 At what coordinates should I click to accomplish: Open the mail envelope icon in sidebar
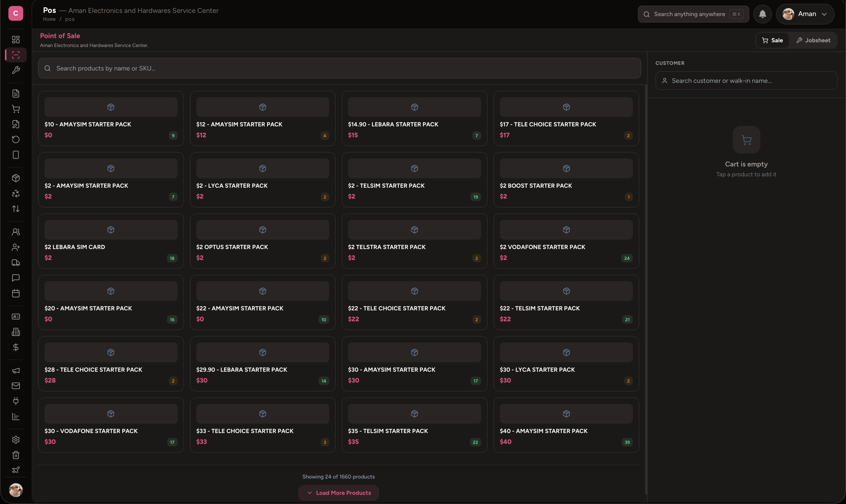[x=16, y=386]
